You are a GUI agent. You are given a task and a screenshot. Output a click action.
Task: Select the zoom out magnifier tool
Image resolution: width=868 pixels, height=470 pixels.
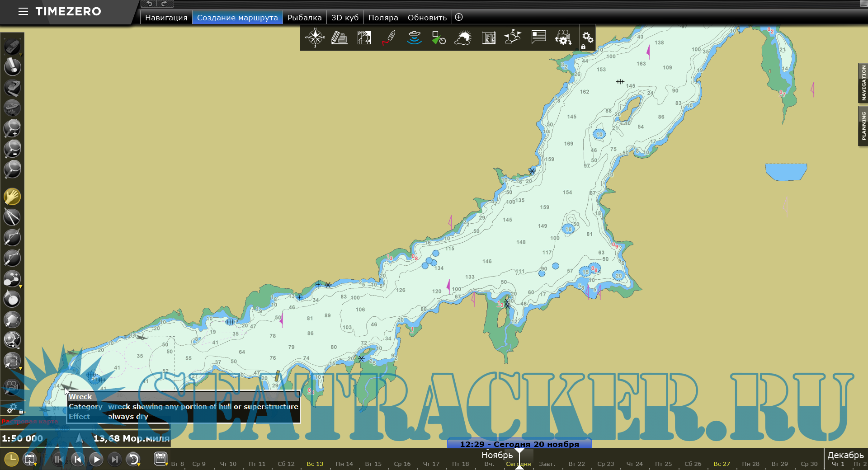tap(12, 149)
